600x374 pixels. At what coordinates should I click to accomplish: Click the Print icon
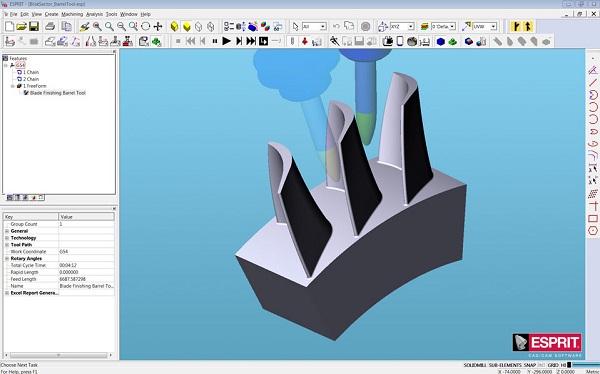(50, 26)
